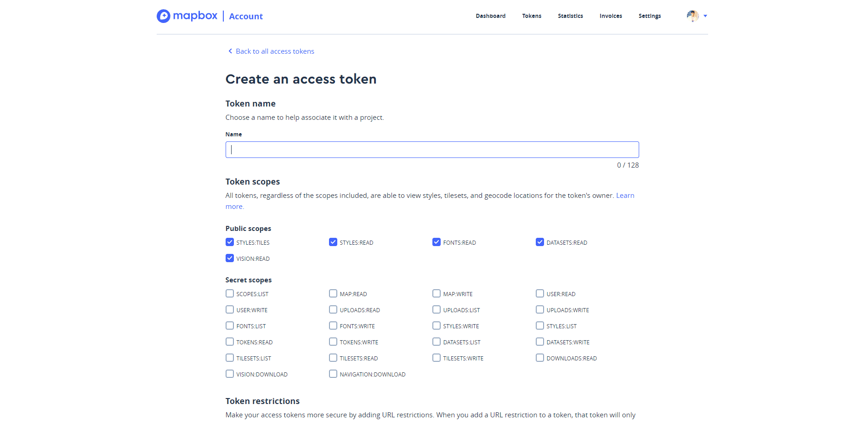Tick the STYLES:LIST checkbox
The width and height of the screenshot is (868, 421).
click(540, 326)
